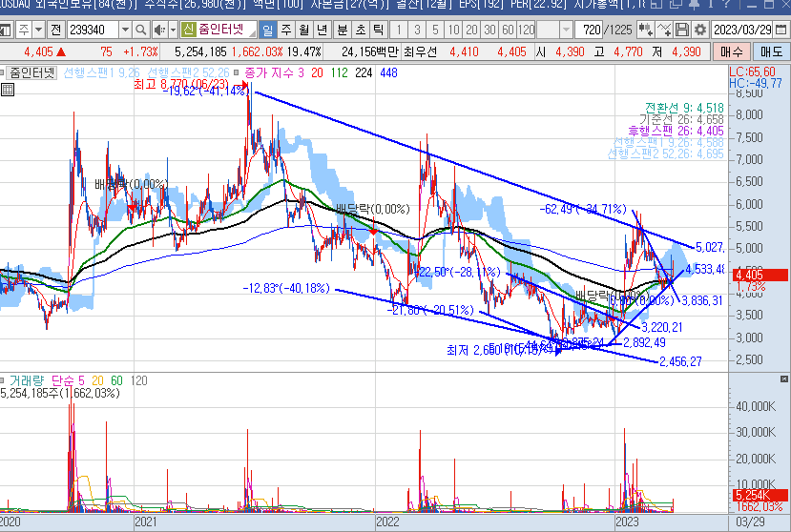Click the 매도 sell button
Screen dimensions: 791x532
pos(771,51)
